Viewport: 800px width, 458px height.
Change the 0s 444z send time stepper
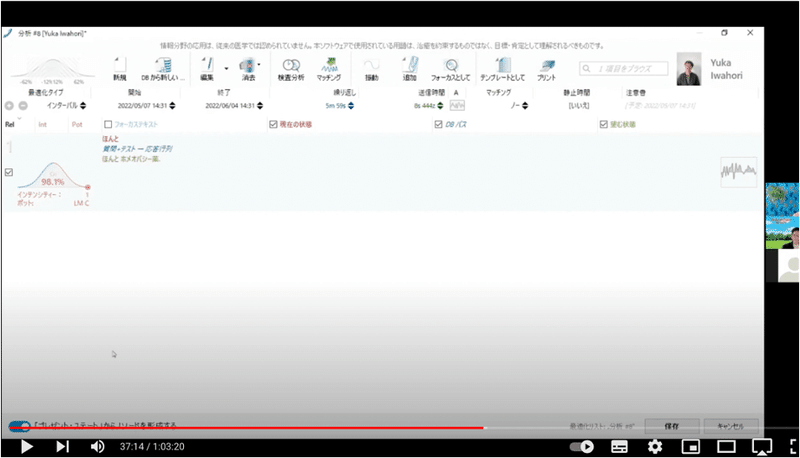tap(440, 106)
